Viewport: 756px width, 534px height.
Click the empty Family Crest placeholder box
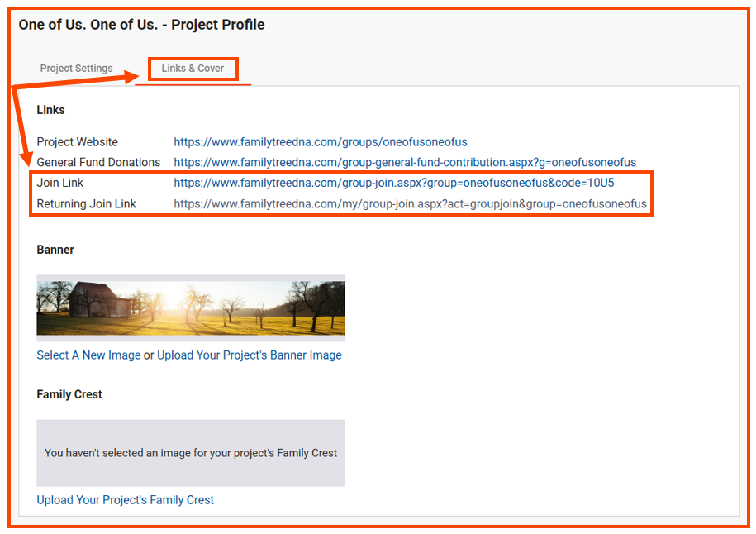coord(191,452)
